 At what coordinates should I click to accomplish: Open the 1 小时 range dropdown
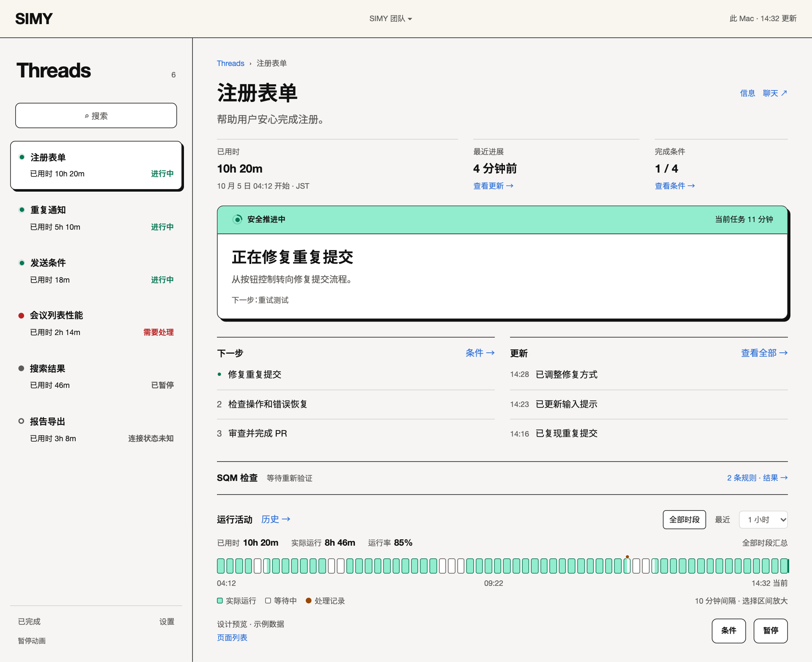click(x=763, y=519)
